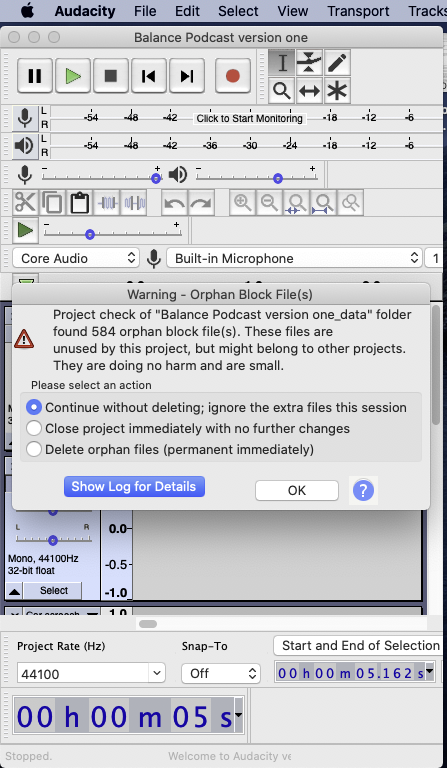The height and width of the screenshot is (768, 447).
Task: Click Trim audio outside selection icon
Action: point(108,202)
